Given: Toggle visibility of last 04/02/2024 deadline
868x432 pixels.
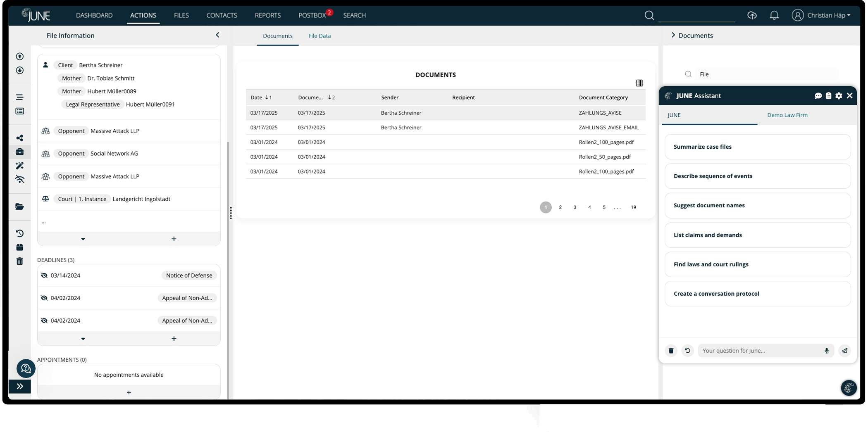Looking at the screenshot, I should click(x=44, y=320).
